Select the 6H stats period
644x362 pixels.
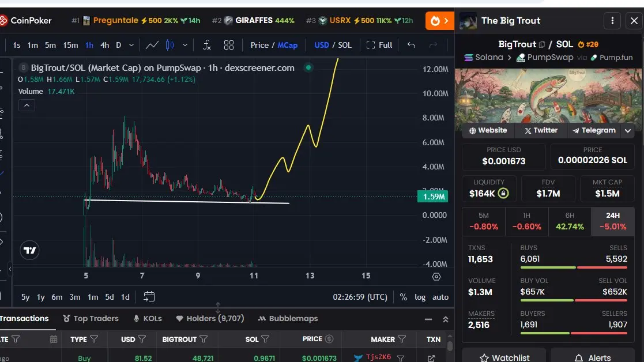tap(570, 221)
